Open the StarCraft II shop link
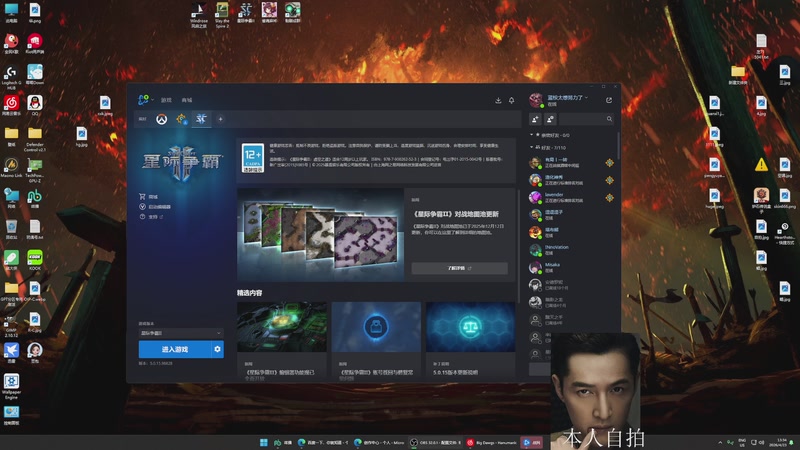This screenshot has width=800, height=450. point(148,196)
